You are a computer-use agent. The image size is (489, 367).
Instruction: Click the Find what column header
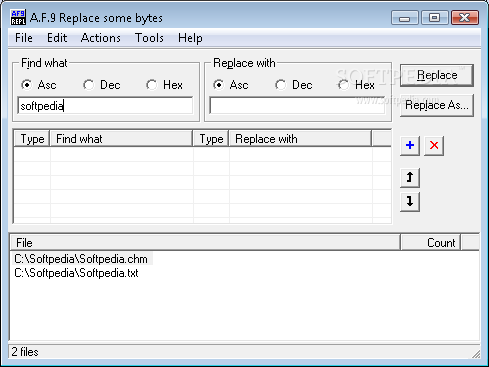point(121,139)
